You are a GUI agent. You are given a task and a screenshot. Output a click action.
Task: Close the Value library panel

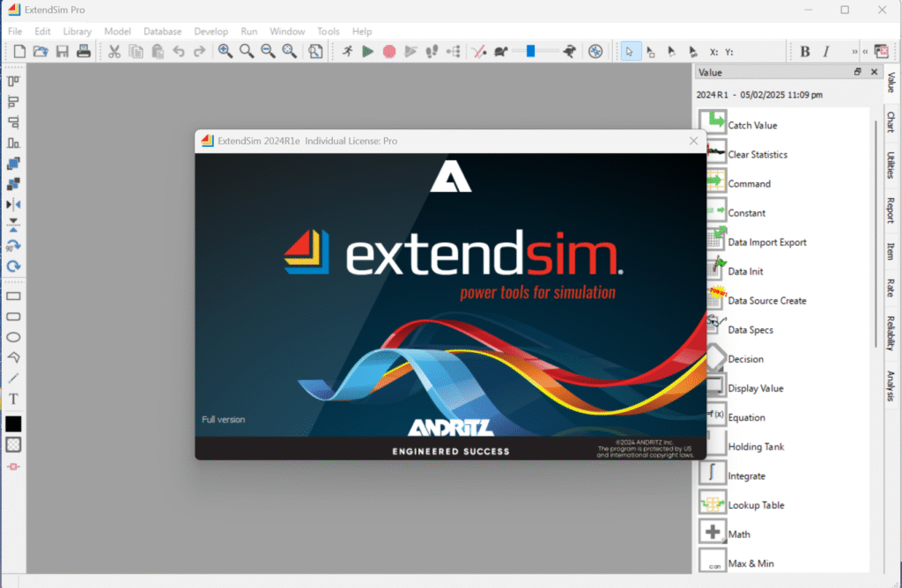(x=875, y=72)
